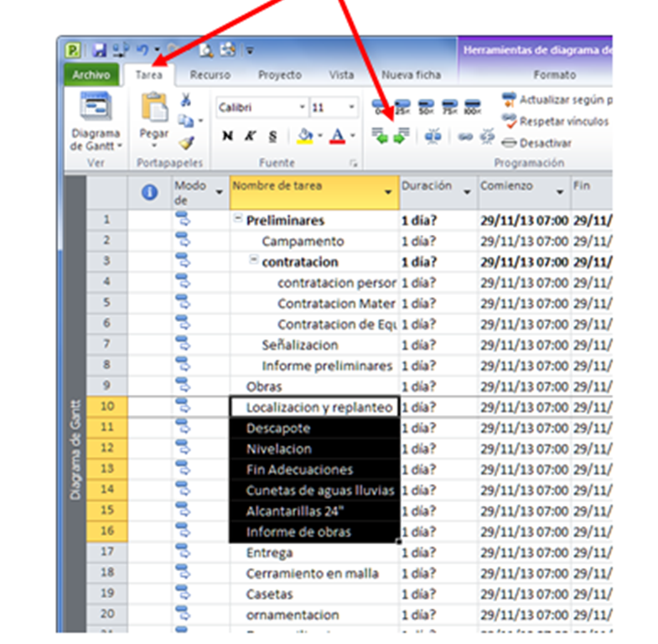
Task: Click the Copy icon
Action: (184, 121)
